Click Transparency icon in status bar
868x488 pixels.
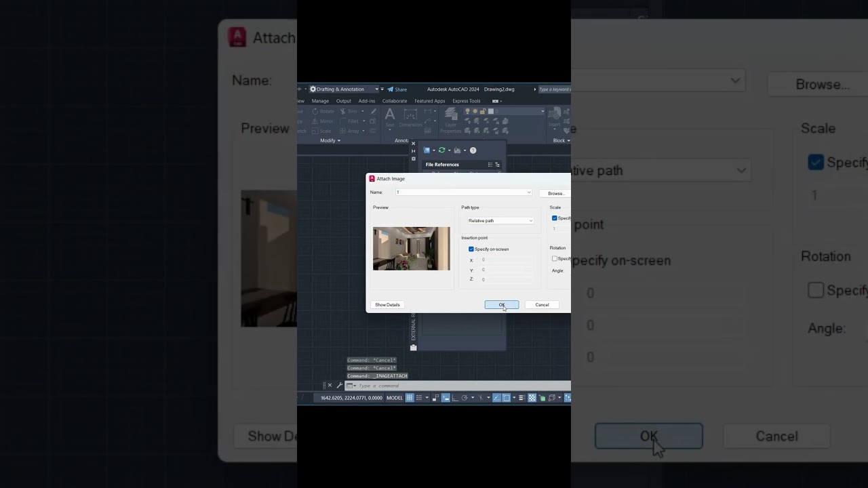tap(532, 398)
